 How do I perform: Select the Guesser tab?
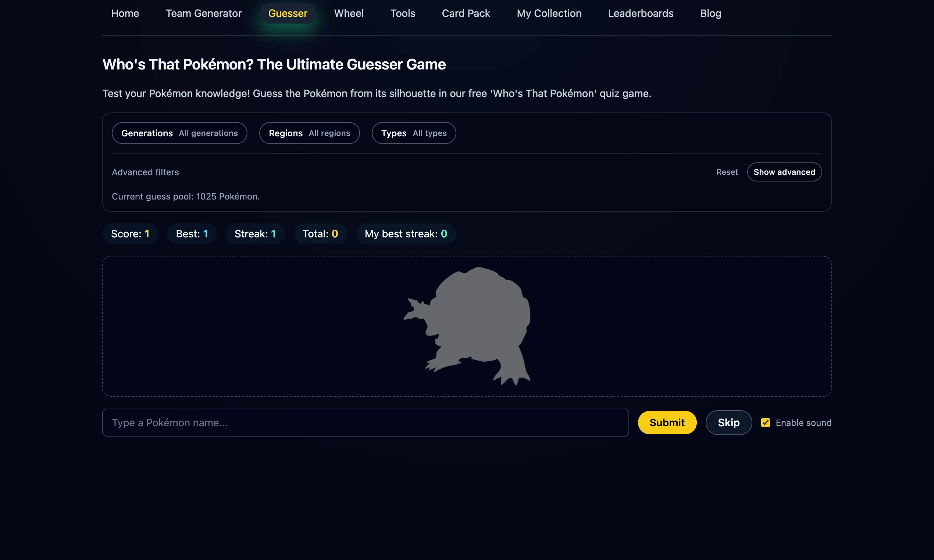(x=288, y=13)
